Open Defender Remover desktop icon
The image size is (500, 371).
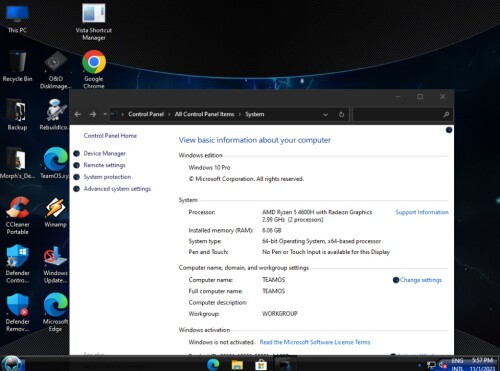point(17,313)
